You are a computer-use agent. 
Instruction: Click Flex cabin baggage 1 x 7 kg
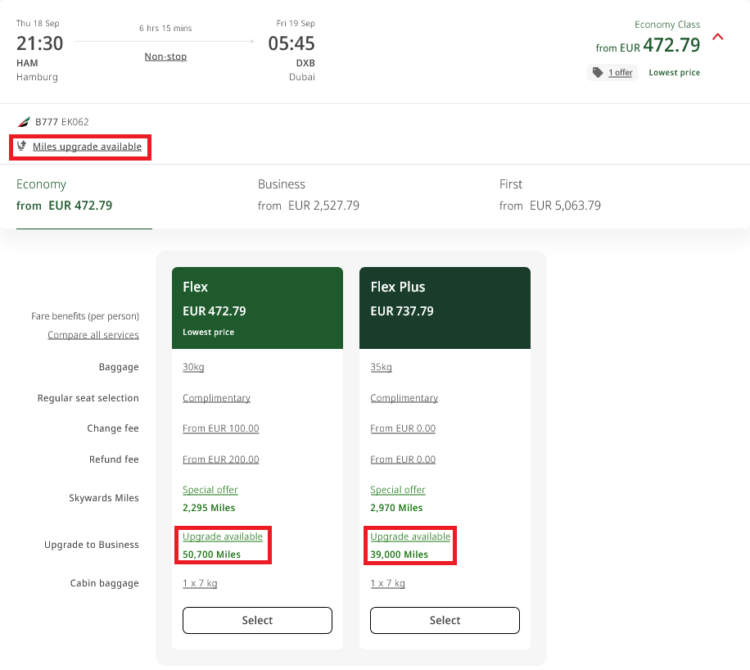pos(199,583)
